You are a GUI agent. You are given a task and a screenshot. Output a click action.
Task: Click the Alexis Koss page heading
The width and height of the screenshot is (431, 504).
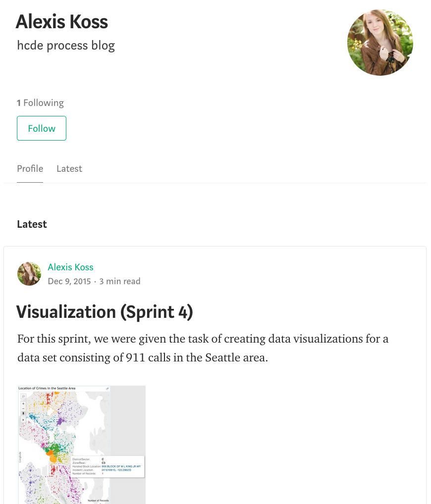62,21
